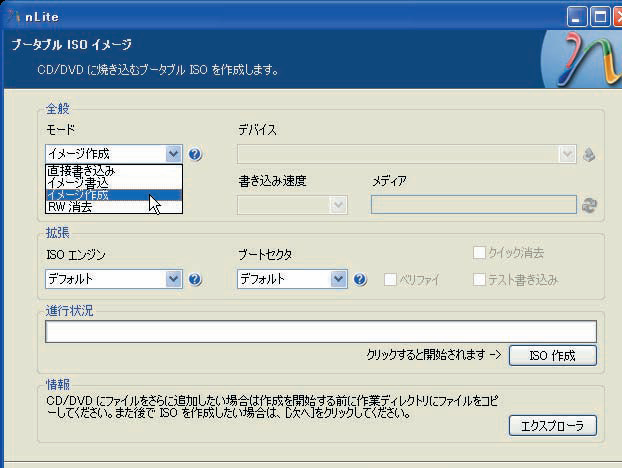
Task: Select 直接書き込み from the mode list
Action: (114, 171)
